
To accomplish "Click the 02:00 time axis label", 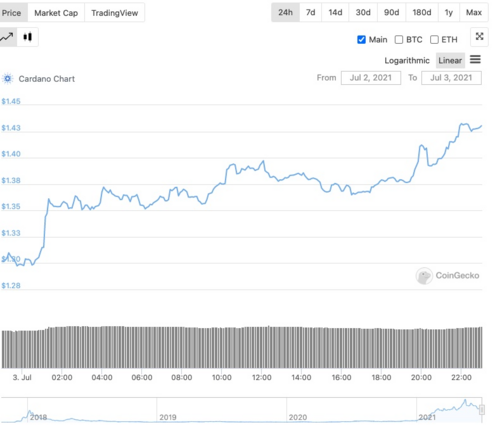I will tap(62, 378).
